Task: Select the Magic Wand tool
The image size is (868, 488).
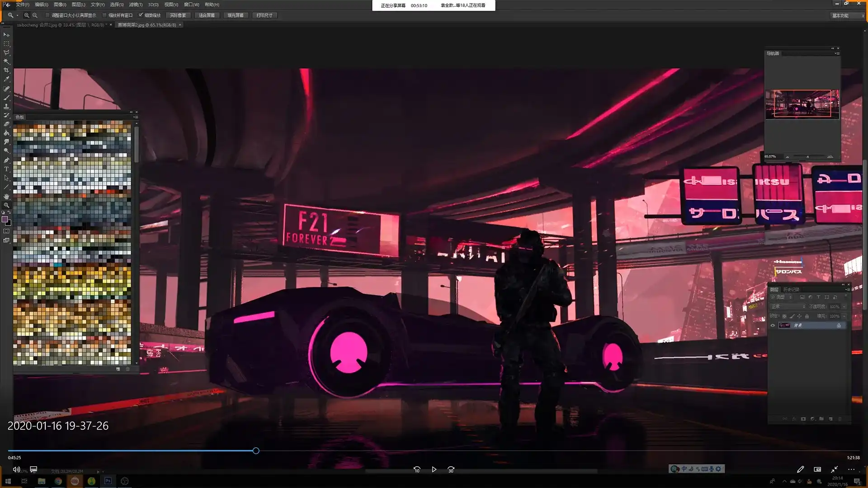Action: pos(6,61)
